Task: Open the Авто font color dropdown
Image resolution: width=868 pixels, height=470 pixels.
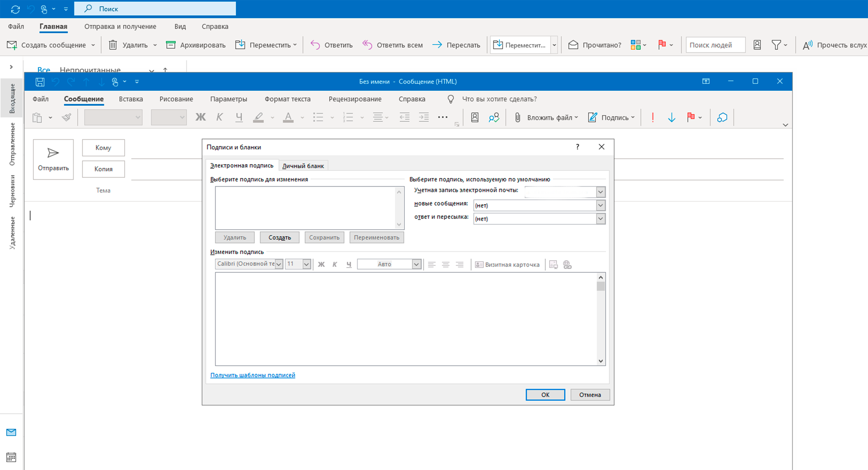Action: tap(416, 264)
